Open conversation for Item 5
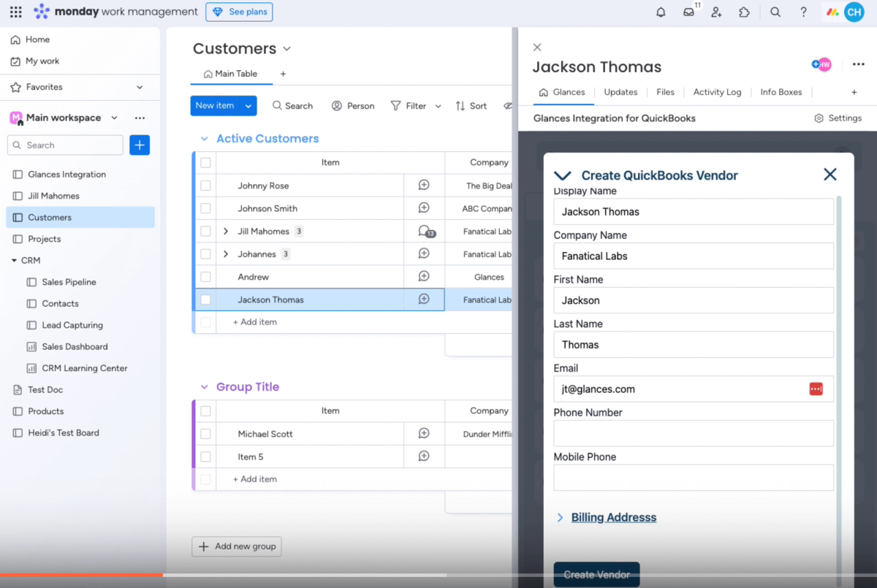Viewport: 877px width, 588px height. pos(424,456)
